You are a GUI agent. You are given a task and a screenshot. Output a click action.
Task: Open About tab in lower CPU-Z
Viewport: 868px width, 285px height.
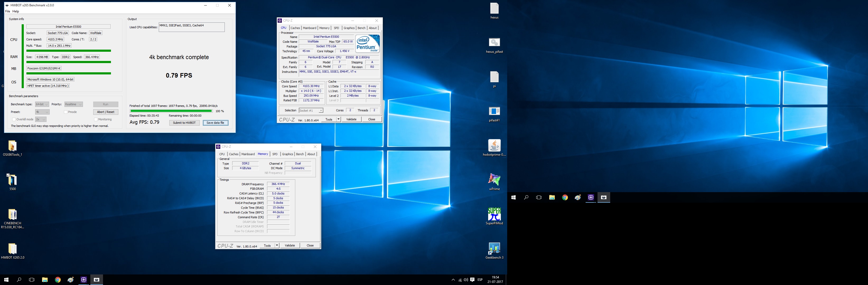311,154
